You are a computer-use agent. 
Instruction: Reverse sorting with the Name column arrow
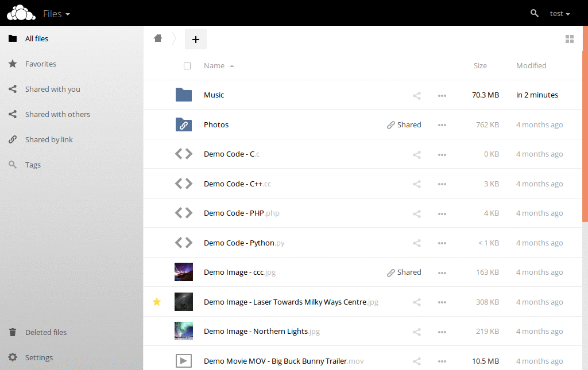pyautogui.click(x=233, y=65)
